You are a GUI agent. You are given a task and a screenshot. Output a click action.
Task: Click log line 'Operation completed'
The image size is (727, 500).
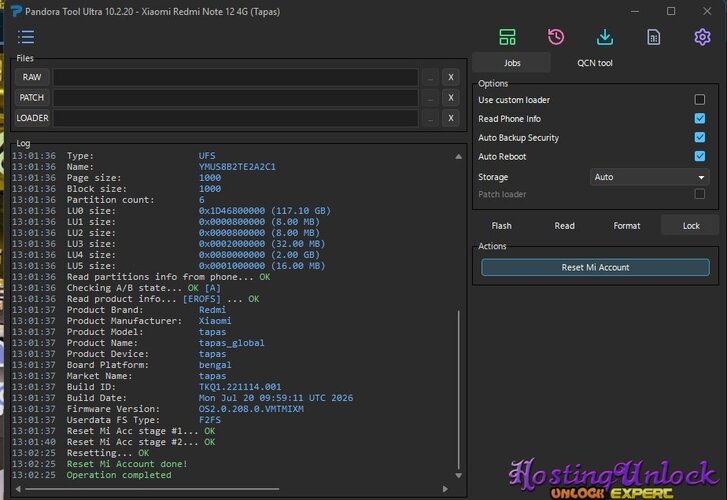click(119, 475)
